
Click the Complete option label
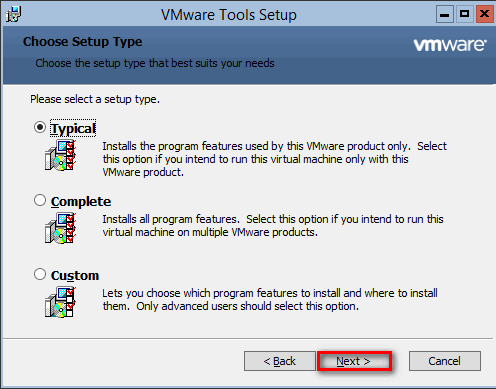coord(81,202)
